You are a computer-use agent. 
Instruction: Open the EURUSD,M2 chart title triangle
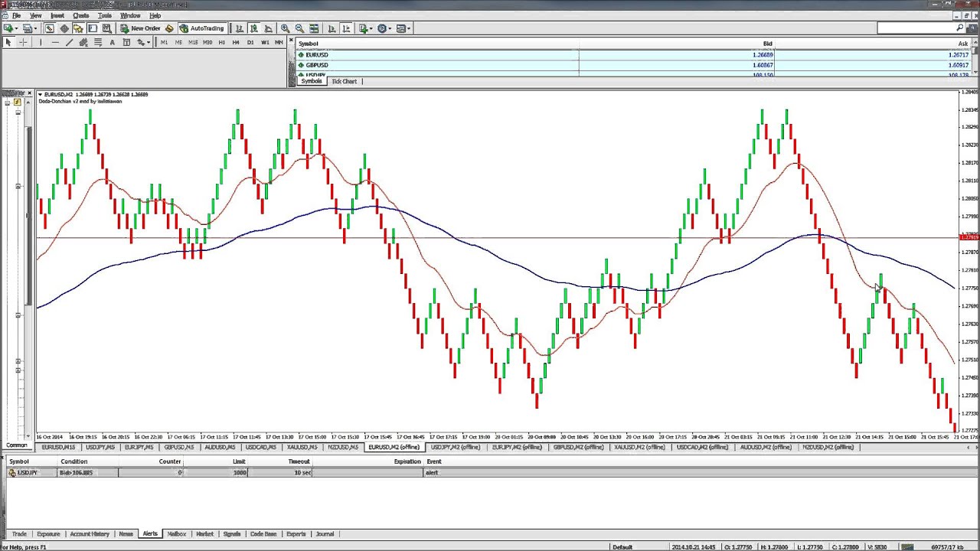pos(41,94)
